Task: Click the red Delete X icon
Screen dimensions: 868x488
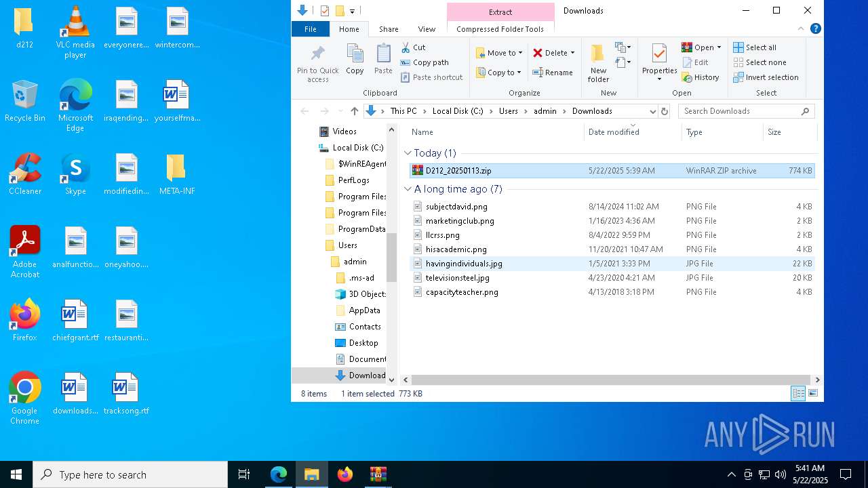Action: pyautogui.click(x=538, y=53)
